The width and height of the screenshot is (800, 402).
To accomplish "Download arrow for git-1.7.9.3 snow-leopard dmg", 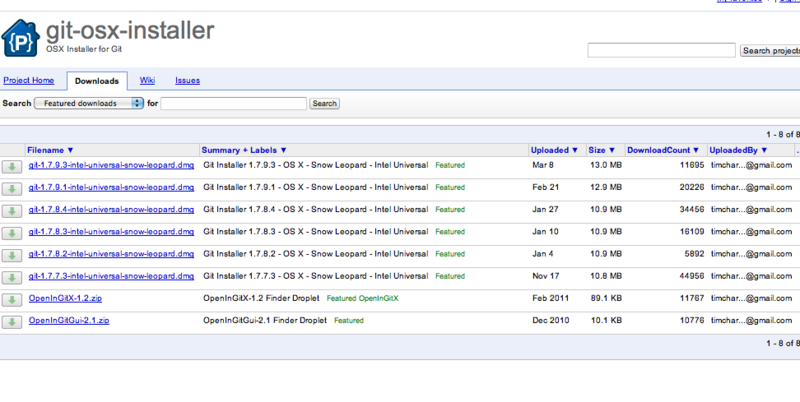I will [12, 167].
